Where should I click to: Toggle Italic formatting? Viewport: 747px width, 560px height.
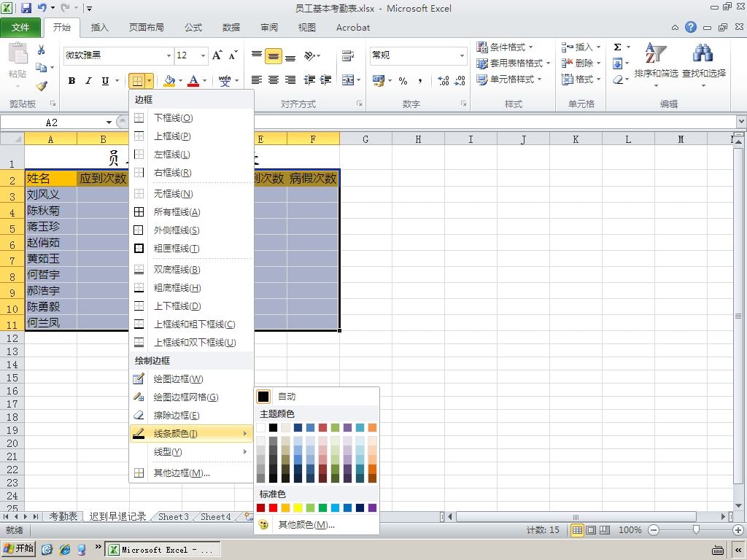[x=88, y=80]
